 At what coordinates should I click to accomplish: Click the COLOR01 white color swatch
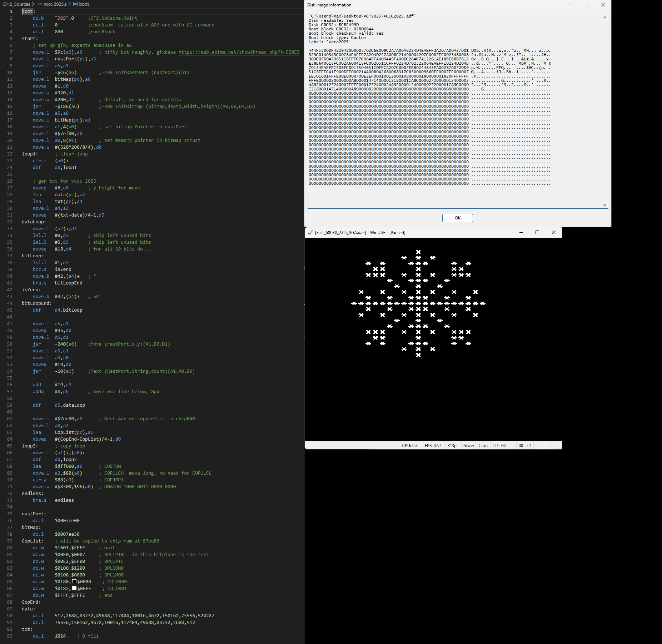tap(74, 588)
